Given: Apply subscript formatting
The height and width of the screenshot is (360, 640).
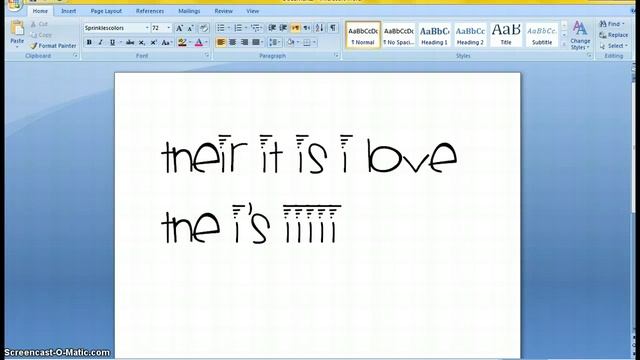Looking at the screenshot, I should pyautogui.click(x=142, y=42).
